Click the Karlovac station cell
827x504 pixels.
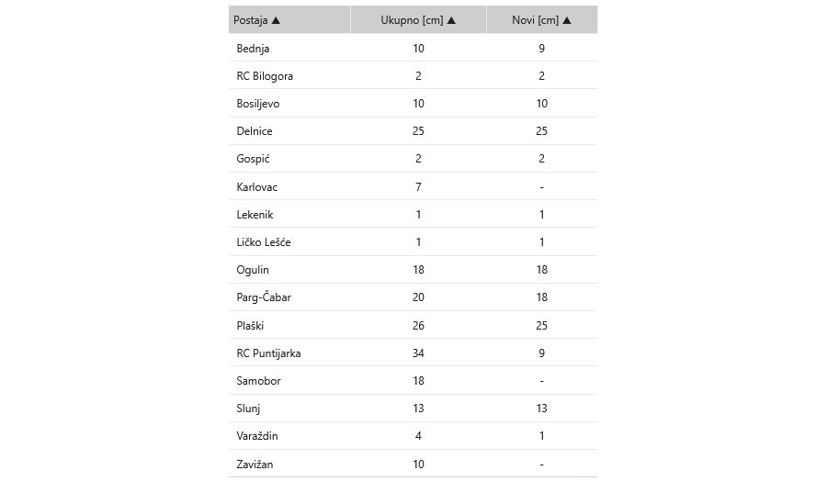tap(257, 187)
